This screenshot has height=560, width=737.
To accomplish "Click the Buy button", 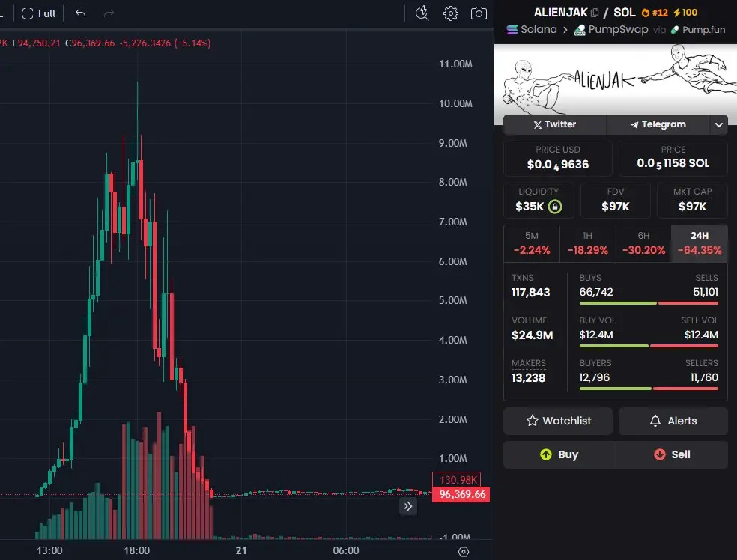I will (559, 454).
